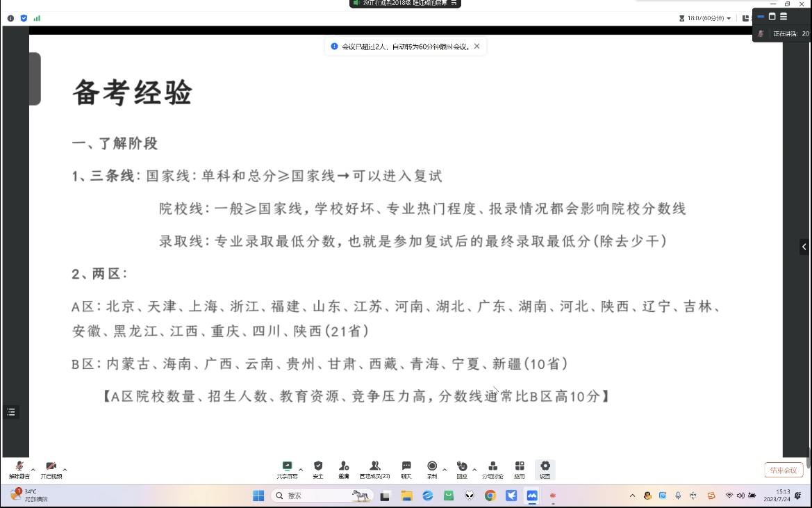Unmute the microphone in meeting toolbar
The width and height of the screenshot is (812, 508).
point(19,468)
